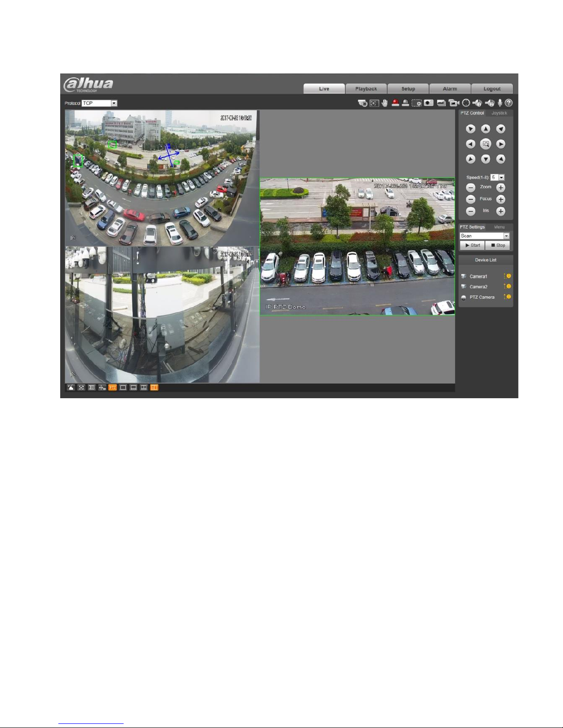This screenshot has height=728, width=563.
Task: Click center 3D positioning PTZ button
Action: 486,144
